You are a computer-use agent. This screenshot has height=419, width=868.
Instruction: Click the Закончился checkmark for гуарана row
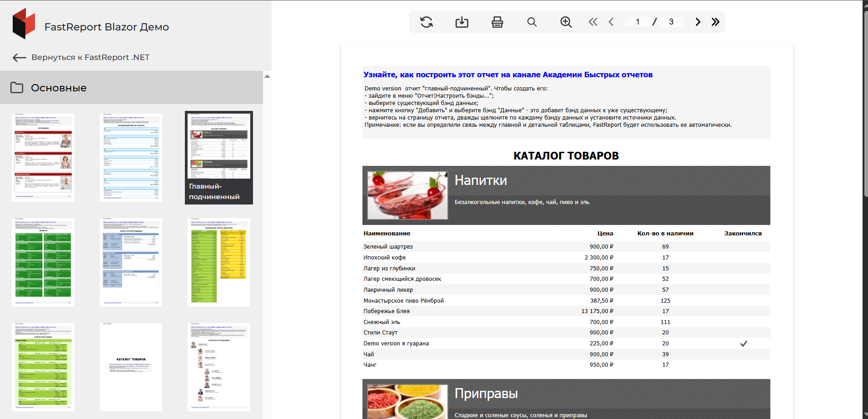[x=743, y=344]
